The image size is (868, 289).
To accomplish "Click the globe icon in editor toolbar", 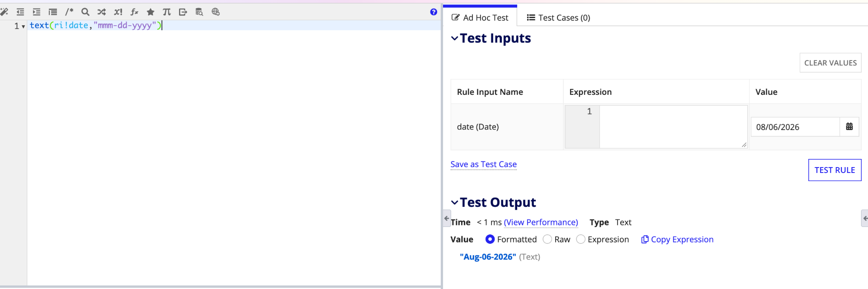I will [216, 12].
